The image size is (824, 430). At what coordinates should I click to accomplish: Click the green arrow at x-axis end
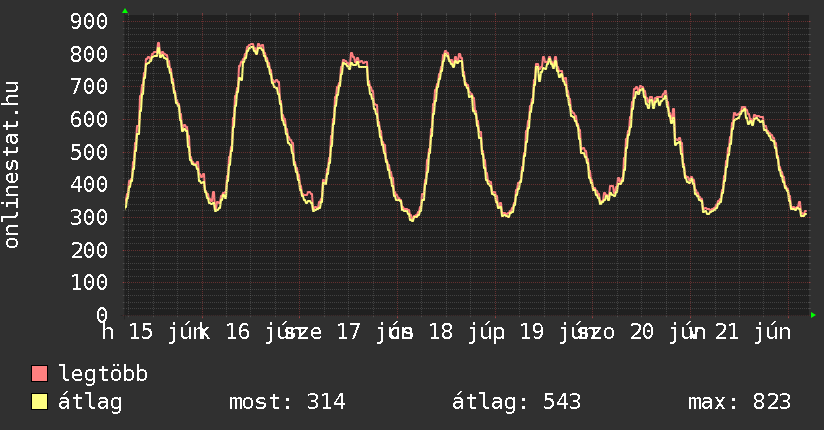(x=813, y=315)
